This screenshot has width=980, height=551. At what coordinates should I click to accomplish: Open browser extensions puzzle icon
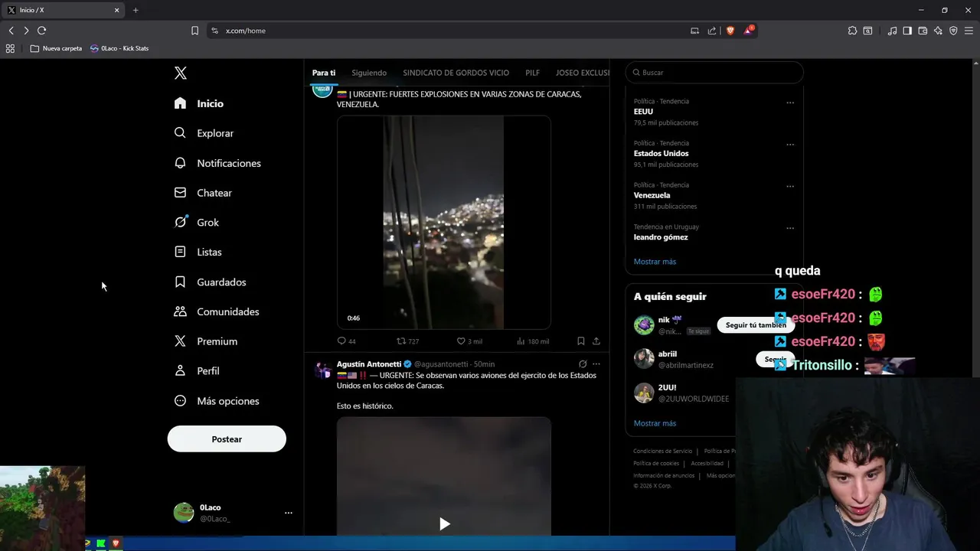[x=852, y=31]
